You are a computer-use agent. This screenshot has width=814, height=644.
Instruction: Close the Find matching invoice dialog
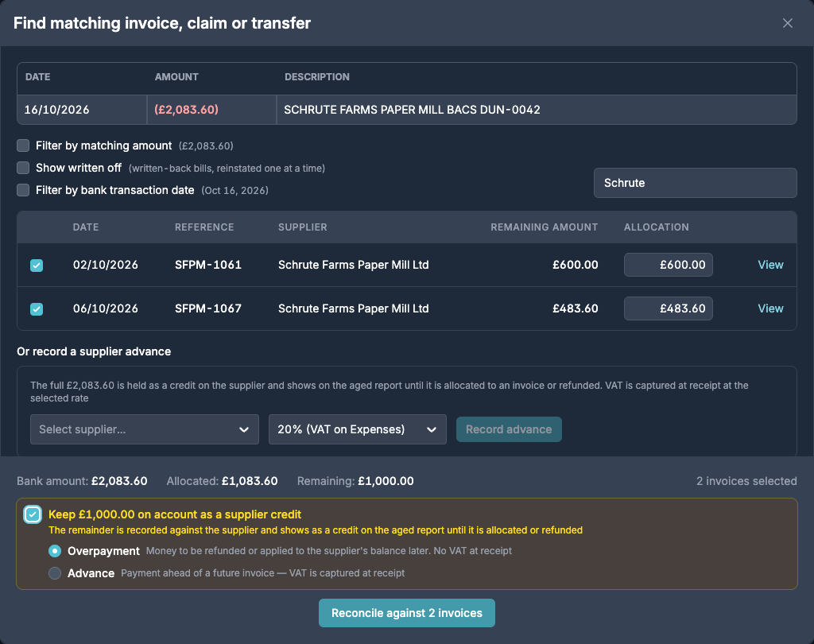(788, 23)
